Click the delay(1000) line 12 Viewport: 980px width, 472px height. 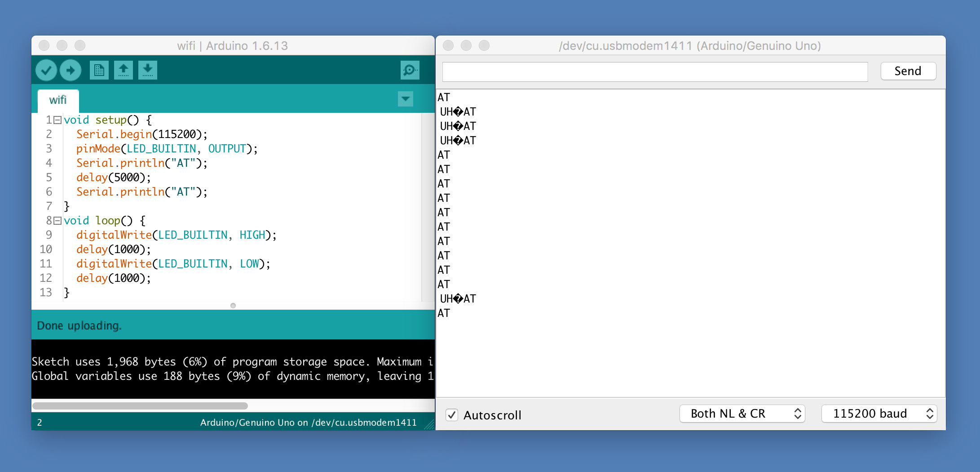pyautogui.click(x=113, y=278)
